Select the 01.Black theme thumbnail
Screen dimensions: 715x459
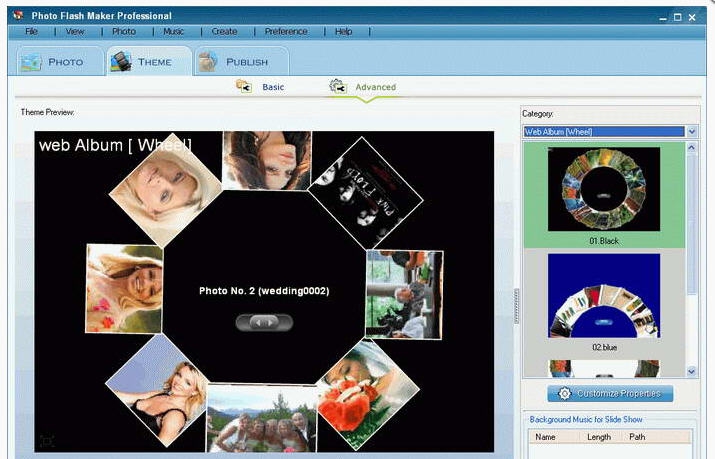[x=604, y=189]
